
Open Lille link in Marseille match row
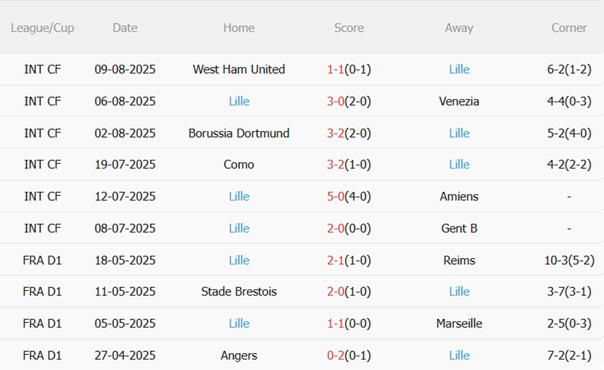239,323
